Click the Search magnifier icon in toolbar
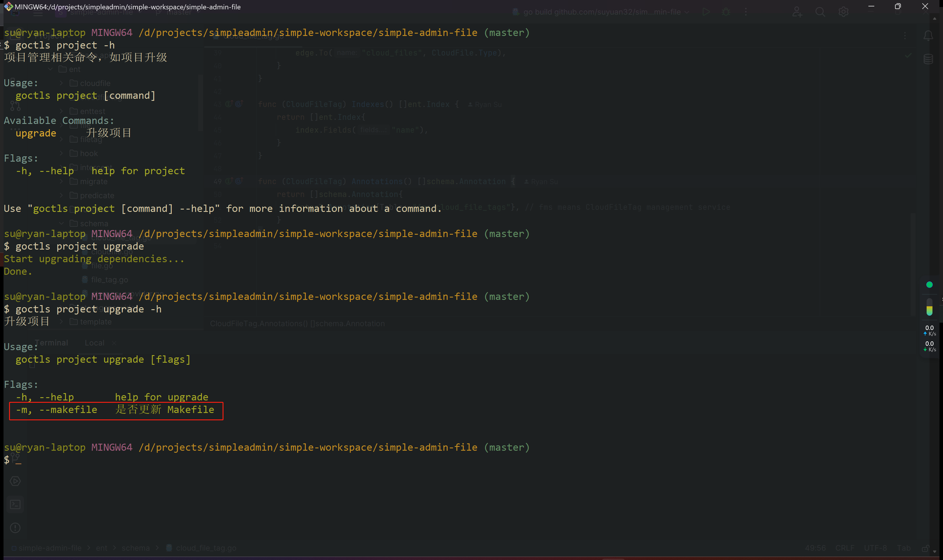 tap(820, 12)
